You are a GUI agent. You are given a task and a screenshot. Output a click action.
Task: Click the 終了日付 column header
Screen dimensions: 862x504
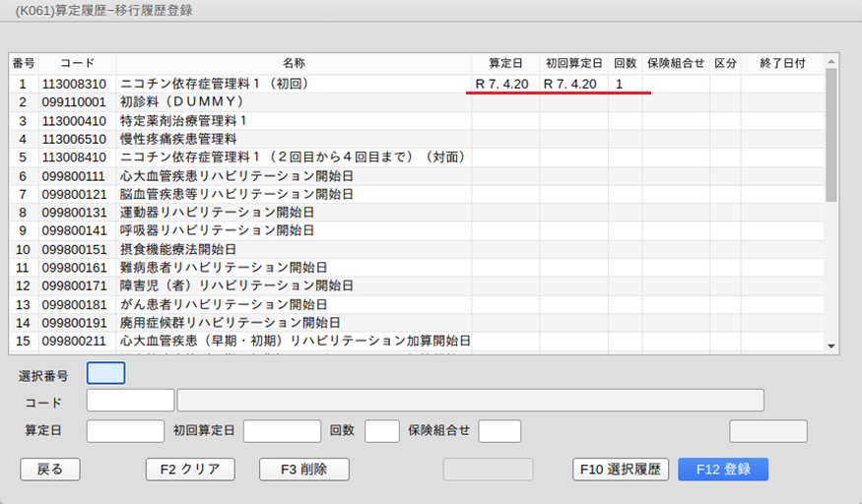pos(782,63)
